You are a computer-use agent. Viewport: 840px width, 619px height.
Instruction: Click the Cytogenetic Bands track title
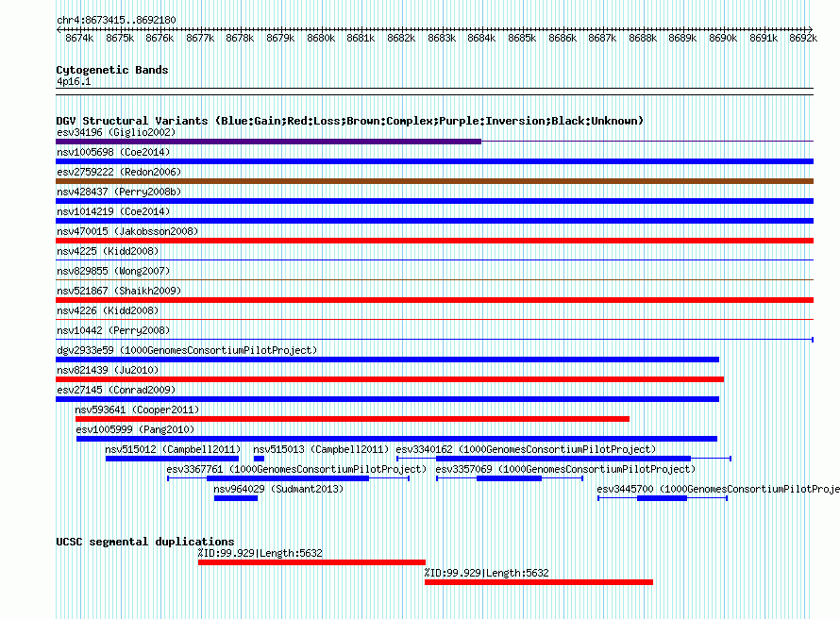[112, 70]
